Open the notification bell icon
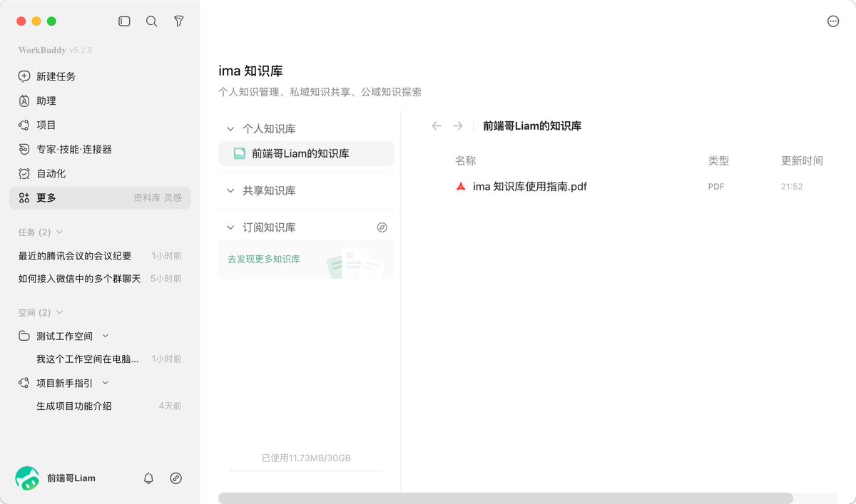 tap(148, 478)
